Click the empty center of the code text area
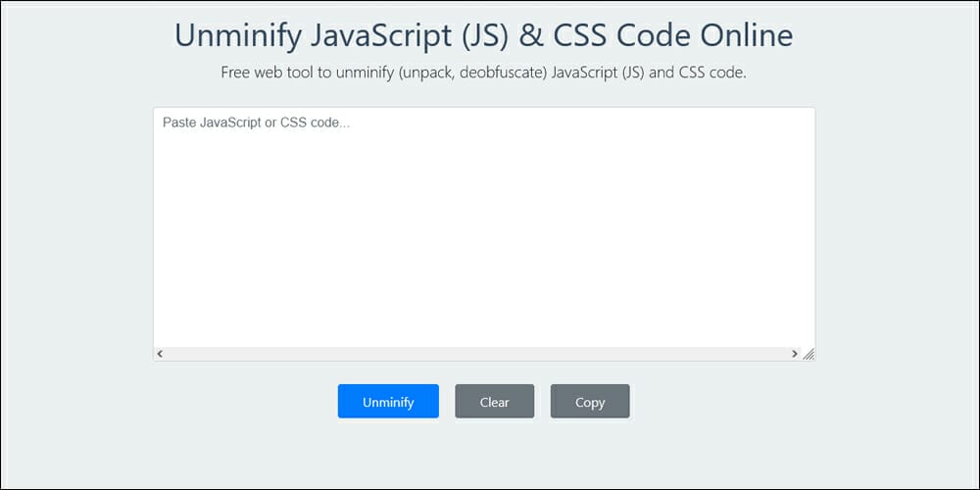Viewport: 980px width, 490px height. [484, 230]
